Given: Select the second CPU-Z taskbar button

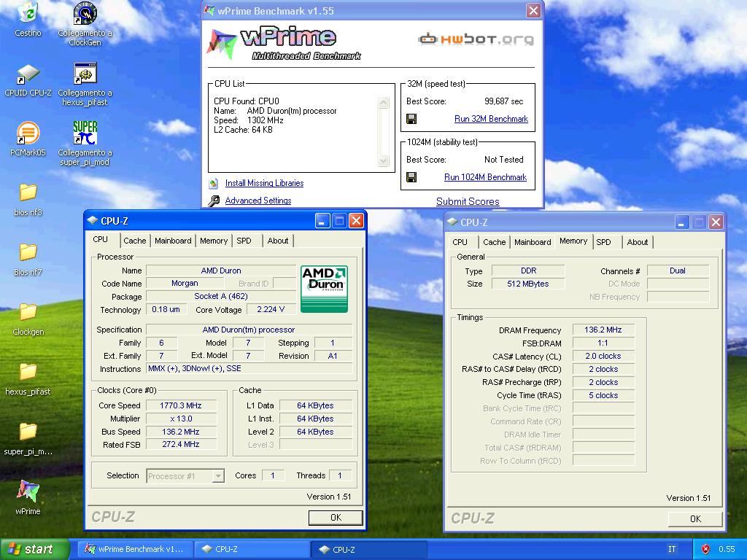Looking at the screenshot, I should (x=369, y=550).
